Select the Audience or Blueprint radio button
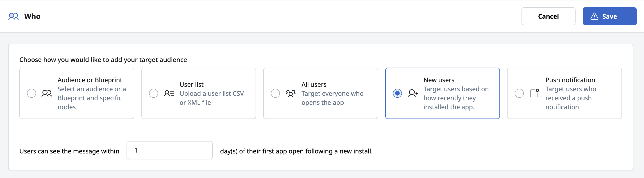644x178 pixels. tap(32, 93)
